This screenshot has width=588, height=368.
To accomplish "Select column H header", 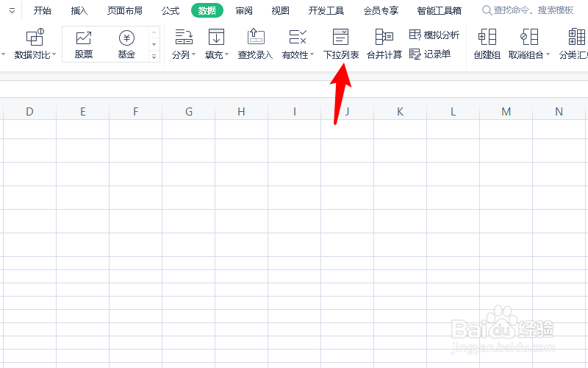I will click(x=242, y=112).
